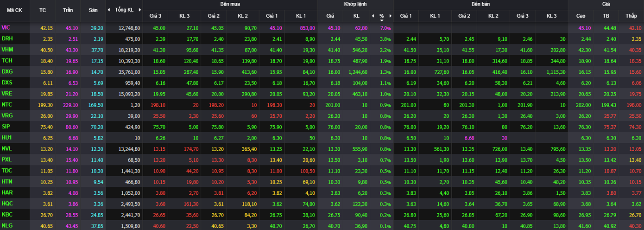Image resolution: width=644 pixels, height=230 pixels.
Task: Click the Thấp price column header
Action: pyautogui.click(x=631, y=16)
